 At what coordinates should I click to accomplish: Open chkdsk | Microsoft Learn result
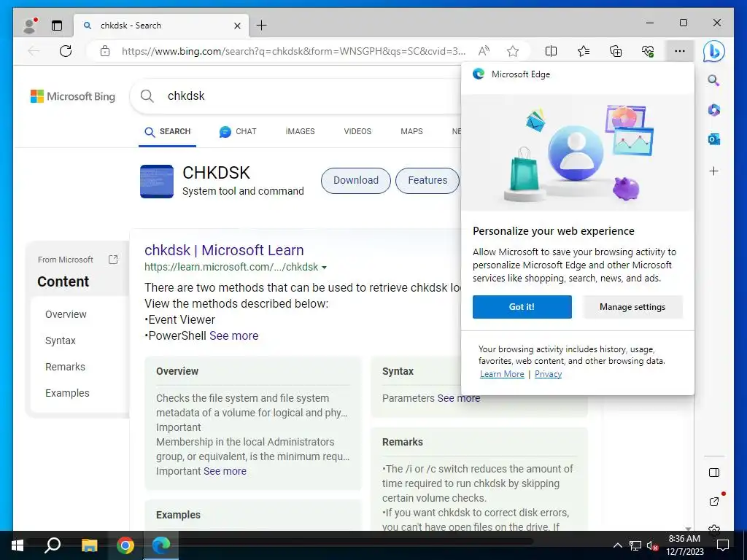[x=224, y=250]
